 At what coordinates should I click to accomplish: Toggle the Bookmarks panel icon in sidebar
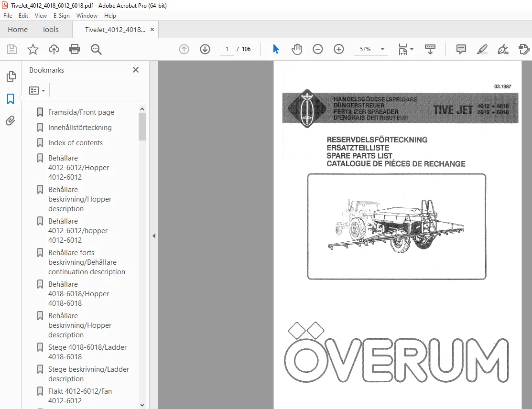click(x=11, y=99)
